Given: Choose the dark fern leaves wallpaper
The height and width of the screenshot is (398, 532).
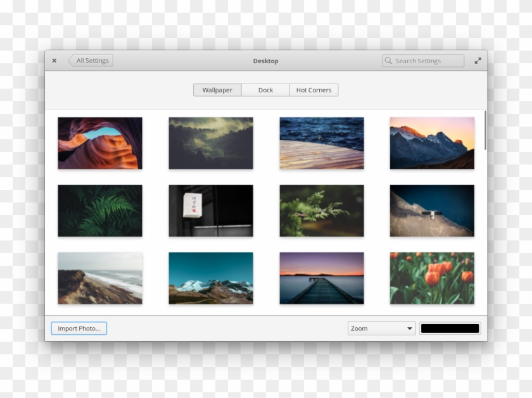Looking at the screenshot, I should click(x=100, y=210).
